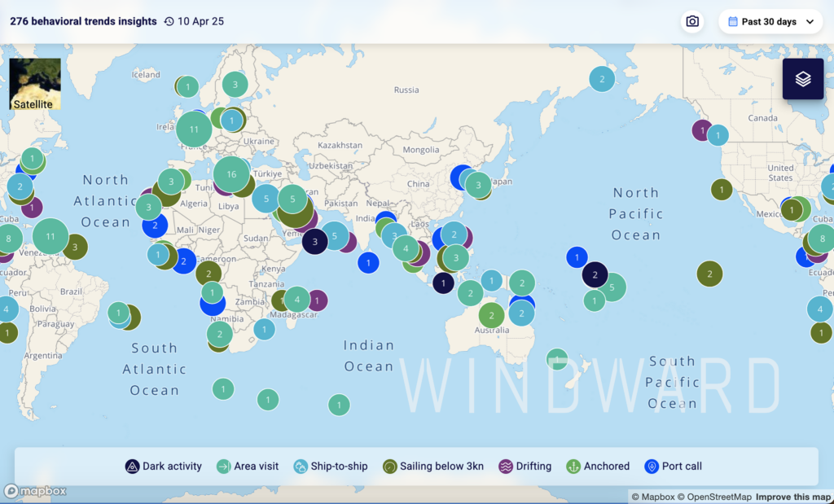834x504 pixels.
Task: Select the Dark activity 2 cluster in the Pacific
Action: pos(595,275)
